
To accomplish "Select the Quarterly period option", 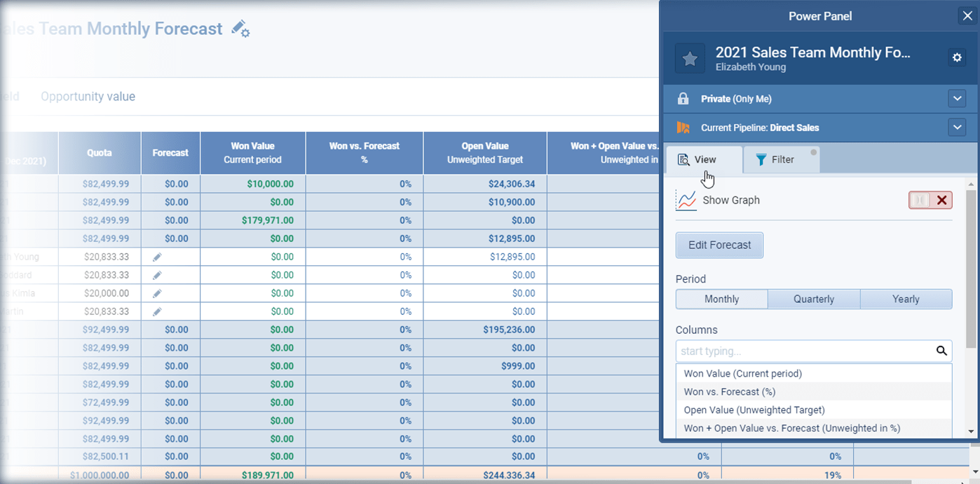I will pos(814,299).
